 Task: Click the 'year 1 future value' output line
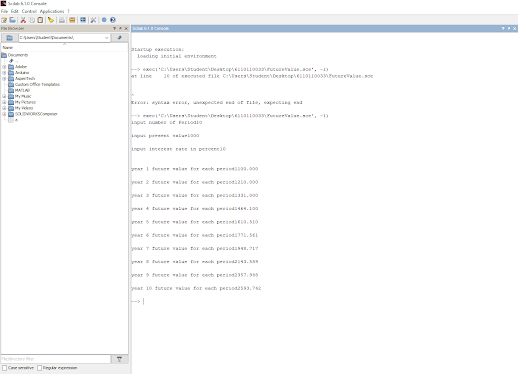tap(195, 169)
